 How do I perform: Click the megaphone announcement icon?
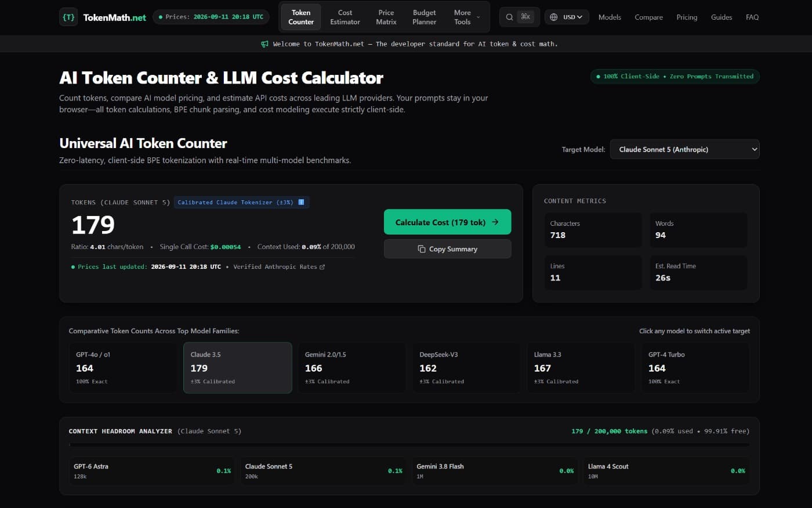[264, 44]
